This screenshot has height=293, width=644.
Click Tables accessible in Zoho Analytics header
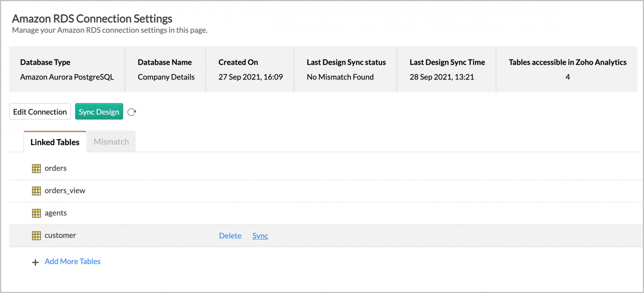coord(568,62)
